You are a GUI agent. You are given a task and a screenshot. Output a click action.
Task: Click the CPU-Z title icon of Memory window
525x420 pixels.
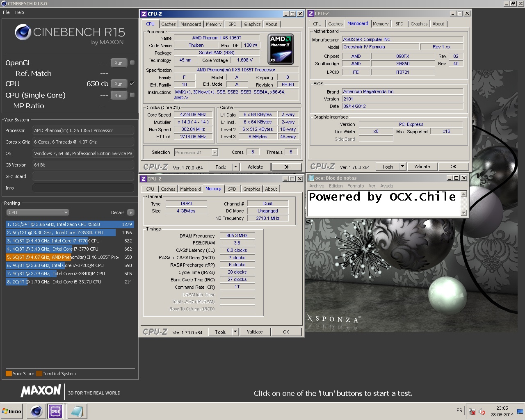144,179
